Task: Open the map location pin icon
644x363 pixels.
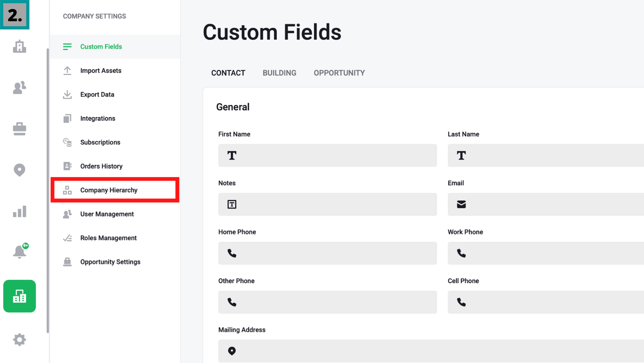Action: coord(19,170)
